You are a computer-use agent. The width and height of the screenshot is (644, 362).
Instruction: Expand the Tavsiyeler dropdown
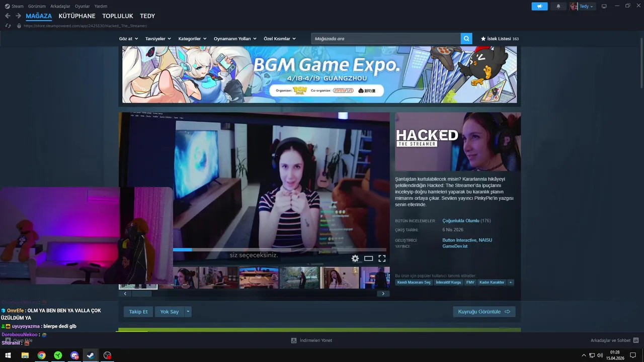[x=158, y=39]
